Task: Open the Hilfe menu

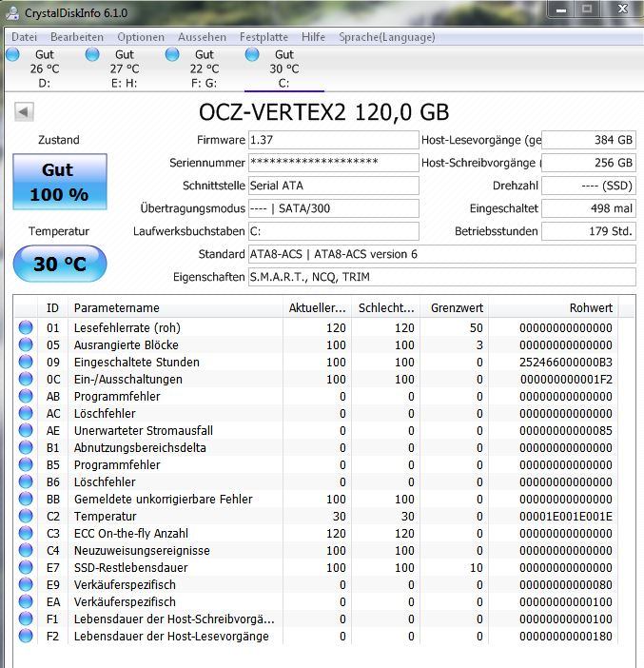Action: [x=314, y=37]
